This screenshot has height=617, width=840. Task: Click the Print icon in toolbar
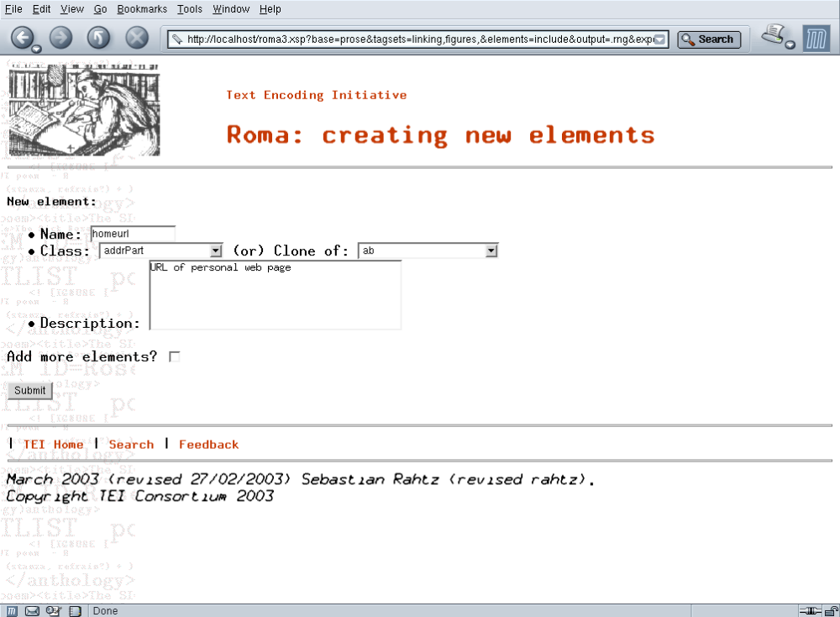point(774,36)
